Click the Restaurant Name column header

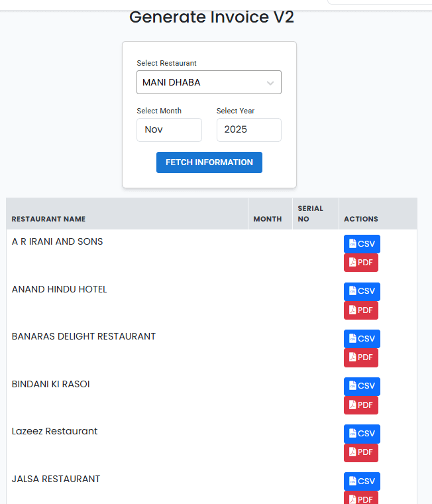tap(49, 219)
